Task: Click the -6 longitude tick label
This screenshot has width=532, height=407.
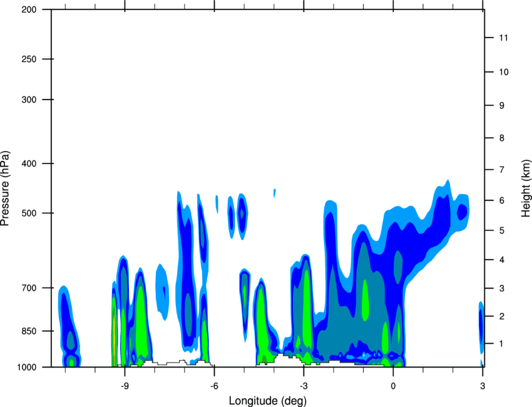Action: (x=214, y=386)
